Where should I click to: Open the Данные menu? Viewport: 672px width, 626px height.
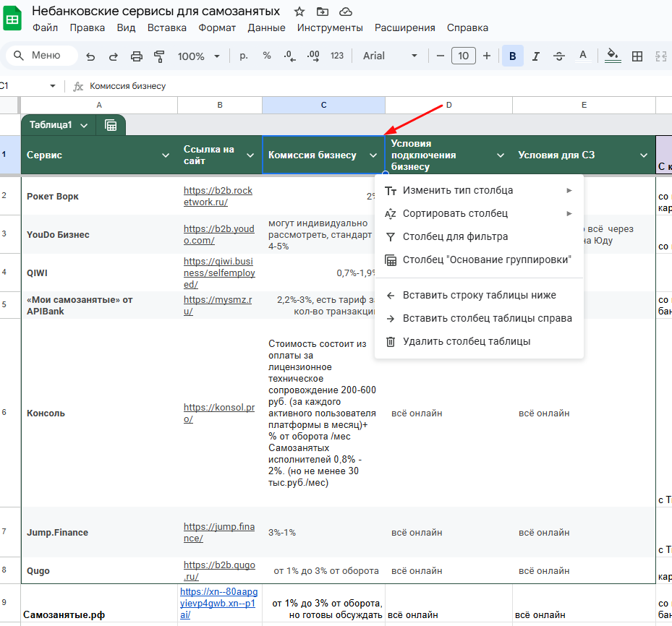(x=265, y=28)
